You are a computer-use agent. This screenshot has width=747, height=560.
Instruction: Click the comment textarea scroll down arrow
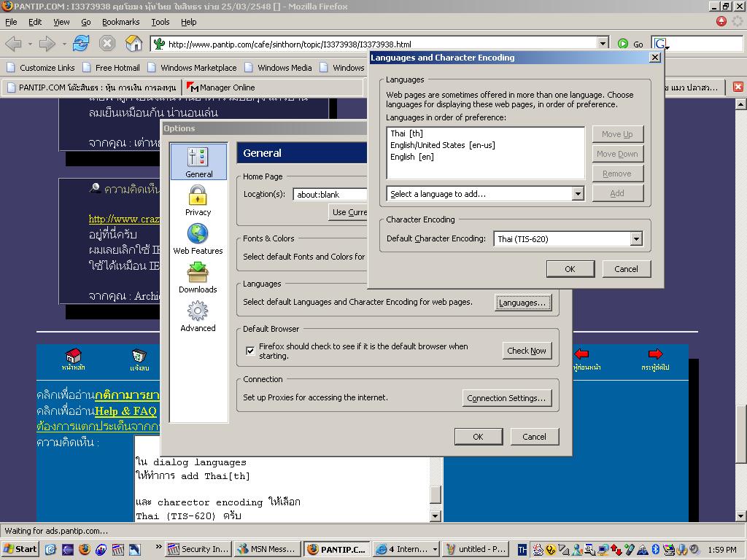pos(435,516)
